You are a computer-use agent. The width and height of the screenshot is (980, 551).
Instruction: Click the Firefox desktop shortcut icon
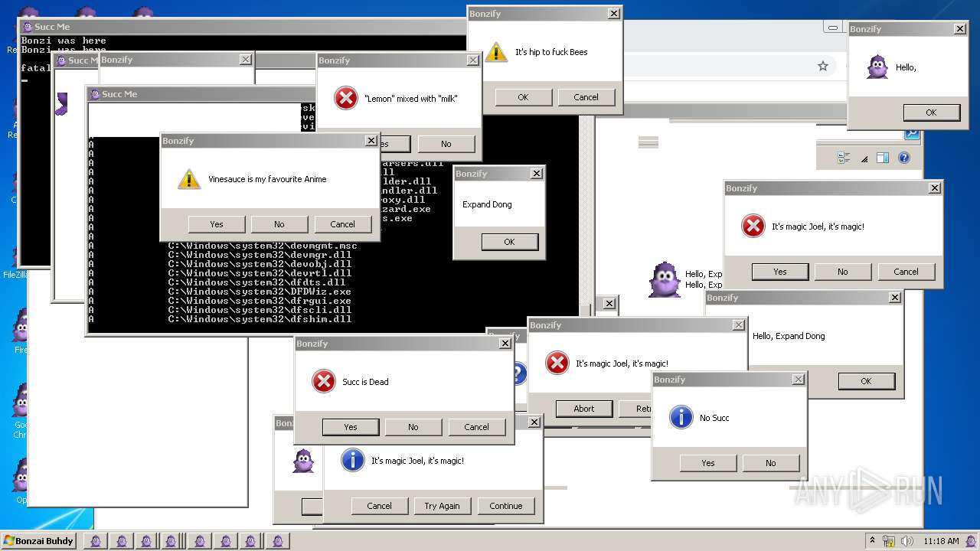coord(18,331)
